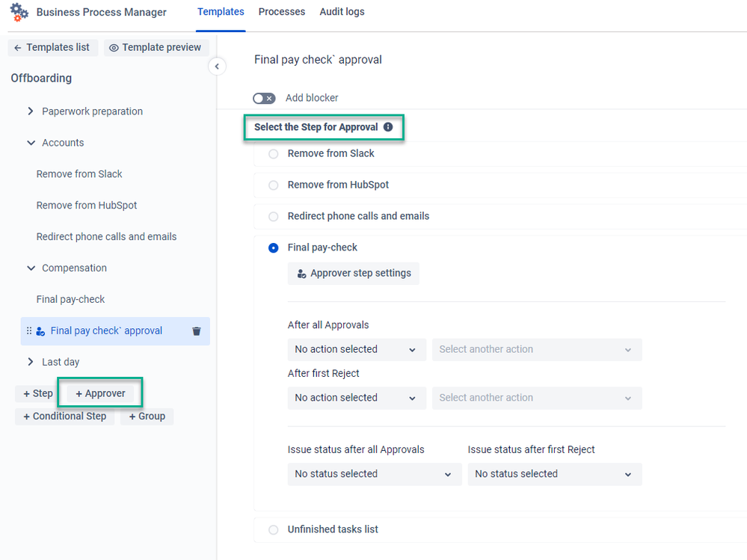Select the Unfinished tasks list radio button
Screen dimensions: 747x560
[274, 529]
